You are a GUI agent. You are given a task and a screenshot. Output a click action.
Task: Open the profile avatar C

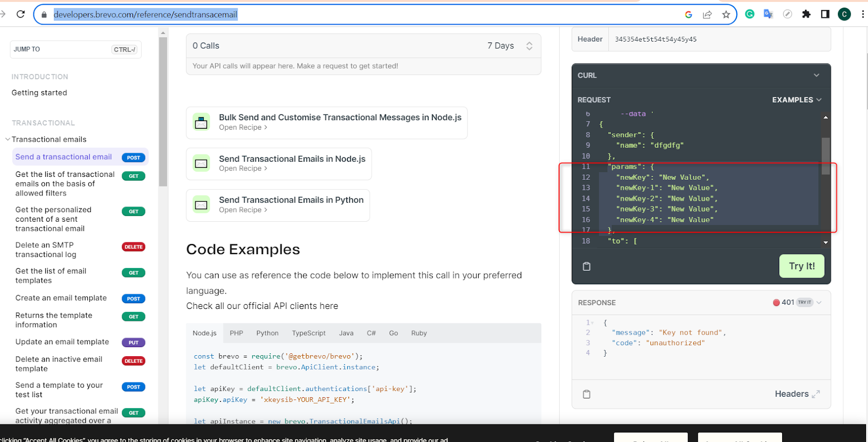click(x=844, y=14)
